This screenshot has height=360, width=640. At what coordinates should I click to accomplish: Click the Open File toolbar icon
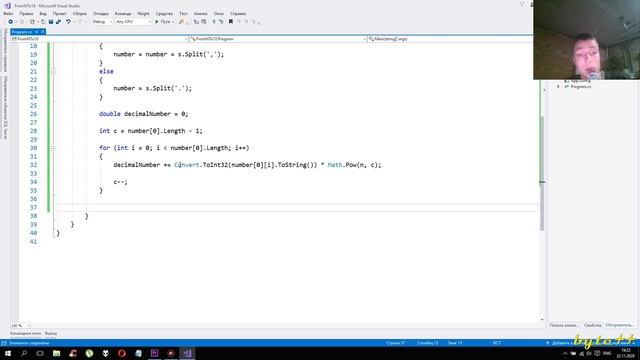pos(42,22)
